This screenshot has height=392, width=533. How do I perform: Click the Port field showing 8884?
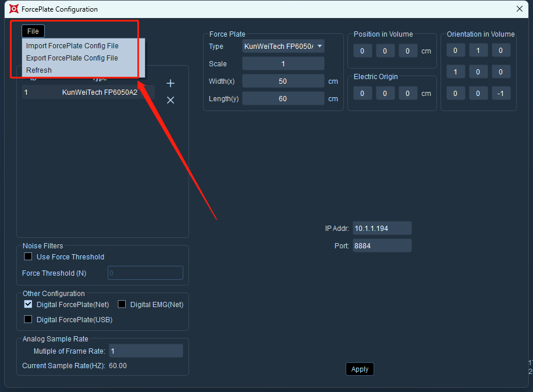[382, 245]
